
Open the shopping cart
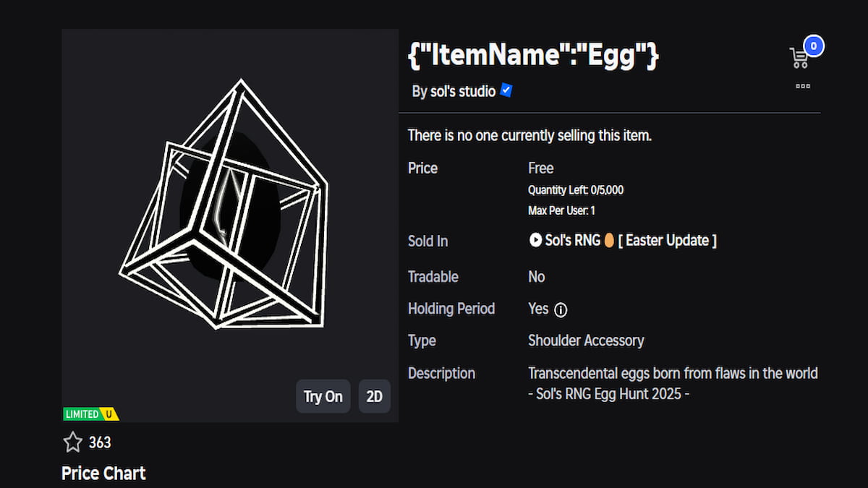pos(799,59)
